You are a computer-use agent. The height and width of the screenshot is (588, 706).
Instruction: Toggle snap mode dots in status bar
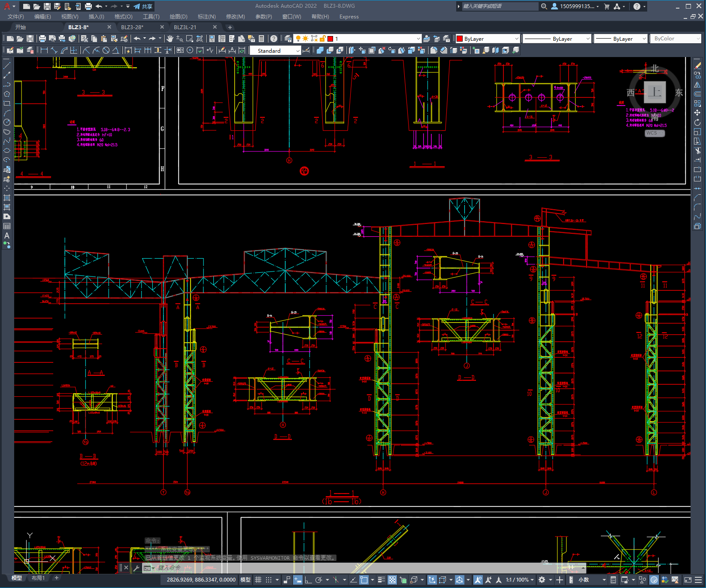[269, 580]
